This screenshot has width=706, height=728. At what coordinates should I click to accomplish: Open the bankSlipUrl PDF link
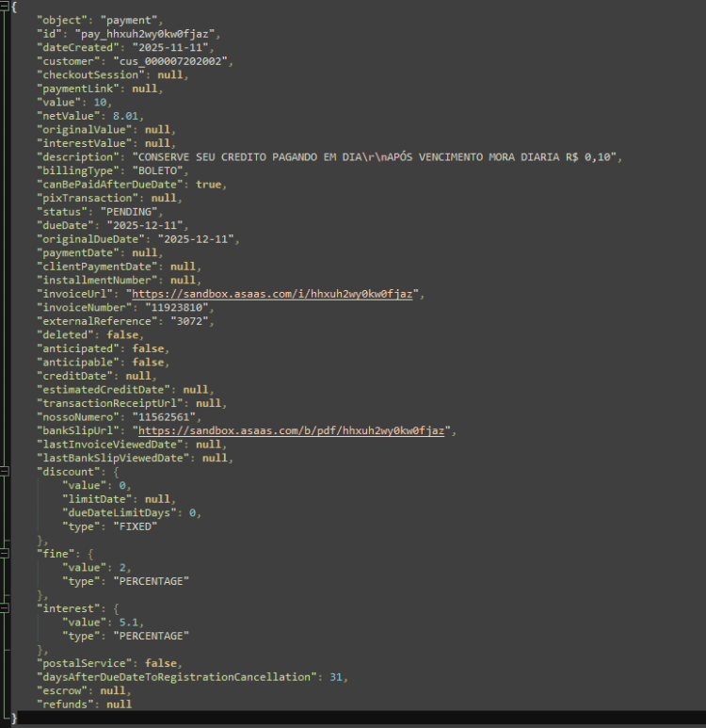point(291,430)
